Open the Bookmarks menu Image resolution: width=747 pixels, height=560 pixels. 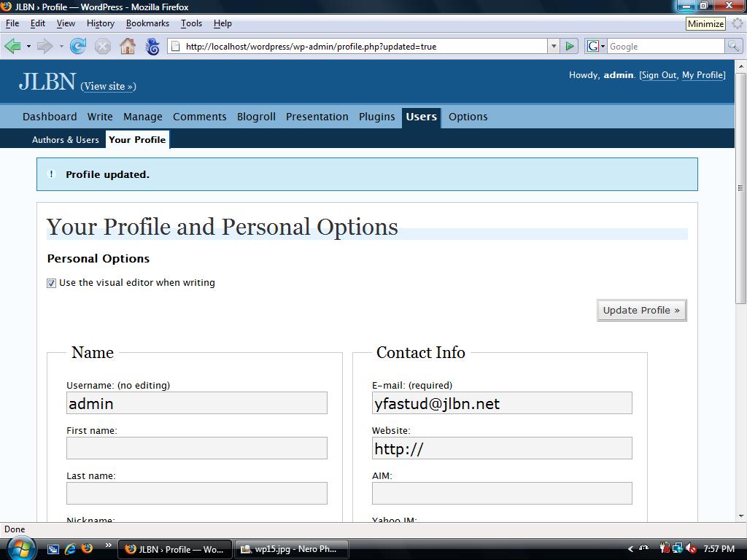pyautogui.click(x=147, y=23)
